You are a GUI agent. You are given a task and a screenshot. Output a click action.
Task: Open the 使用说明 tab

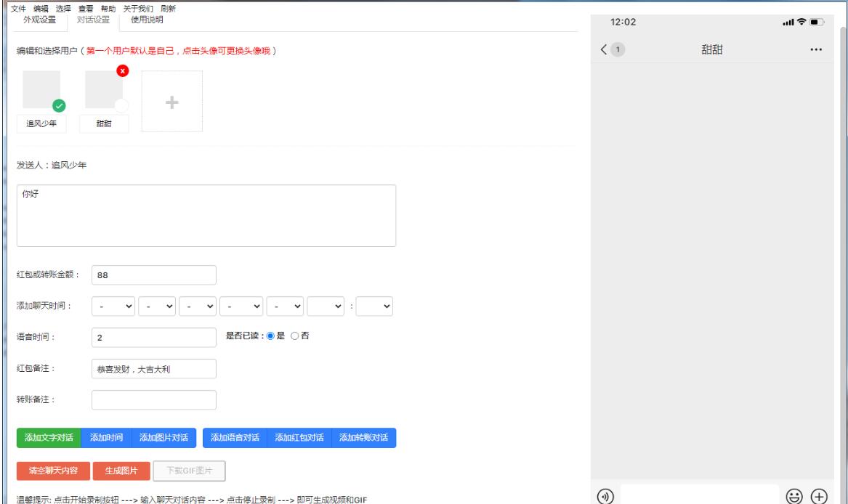click(147, 20)
